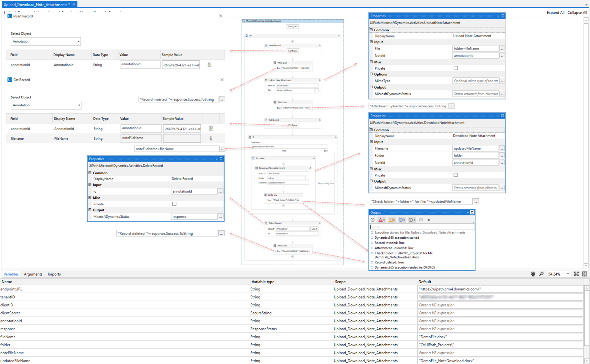This screenshot has width=590, height=364.
Task: Open ellipsis editor for Filename in DownloadNoteAttachment properties
Action: coord(502,148)
